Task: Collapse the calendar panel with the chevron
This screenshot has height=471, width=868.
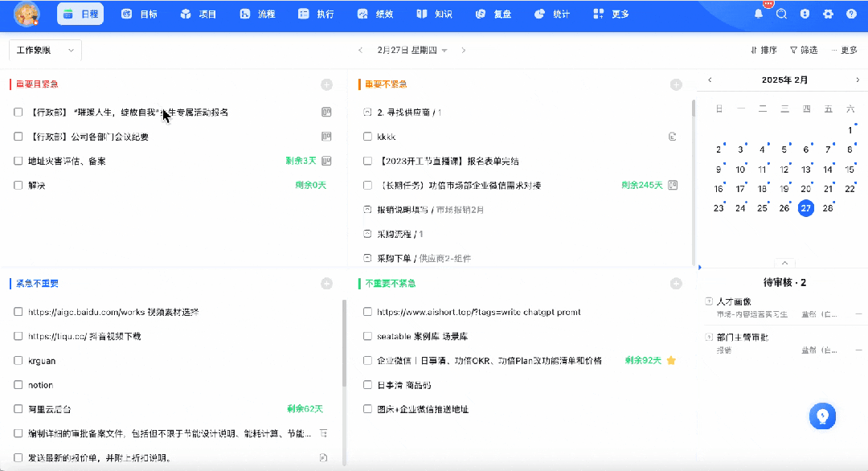Action: click(x=784, y=262)
